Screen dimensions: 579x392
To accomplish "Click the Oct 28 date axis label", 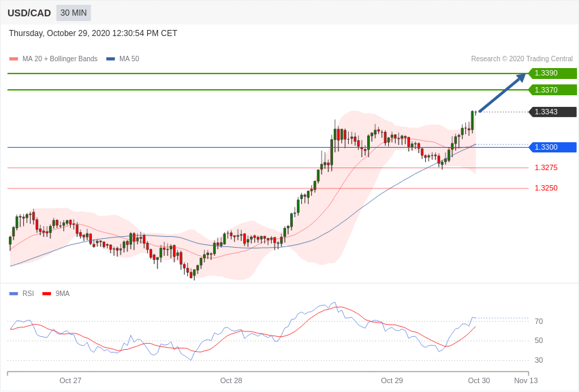I will (231, 380).
